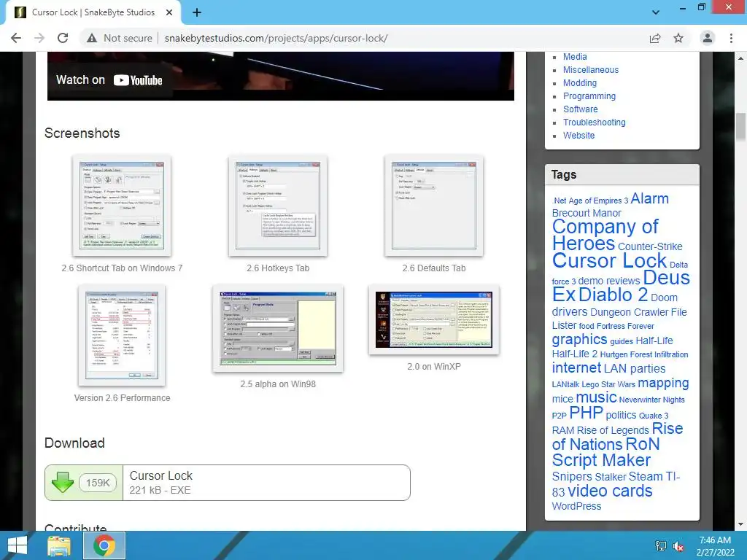
Task: Open the Troubleshooting category
Action: tap(594, 122)
